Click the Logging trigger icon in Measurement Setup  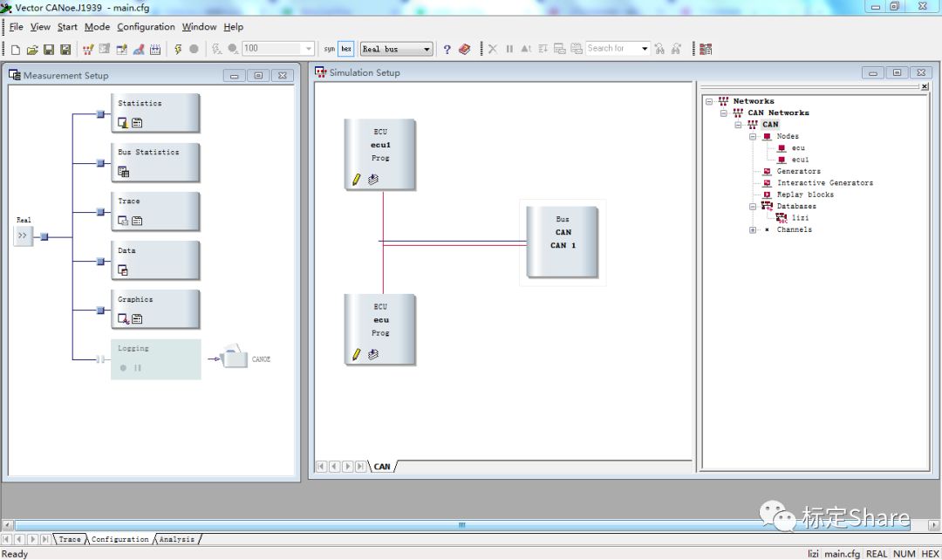[123, 367]
